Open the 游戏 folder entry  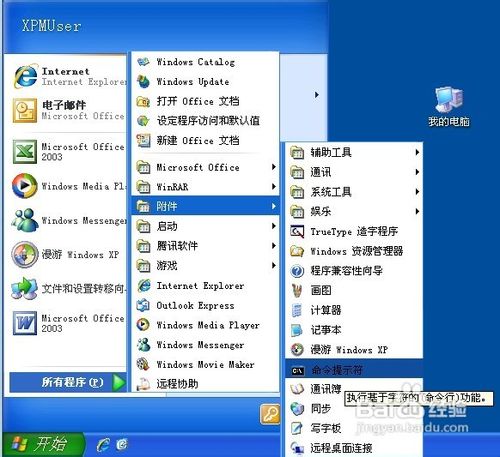206,266
